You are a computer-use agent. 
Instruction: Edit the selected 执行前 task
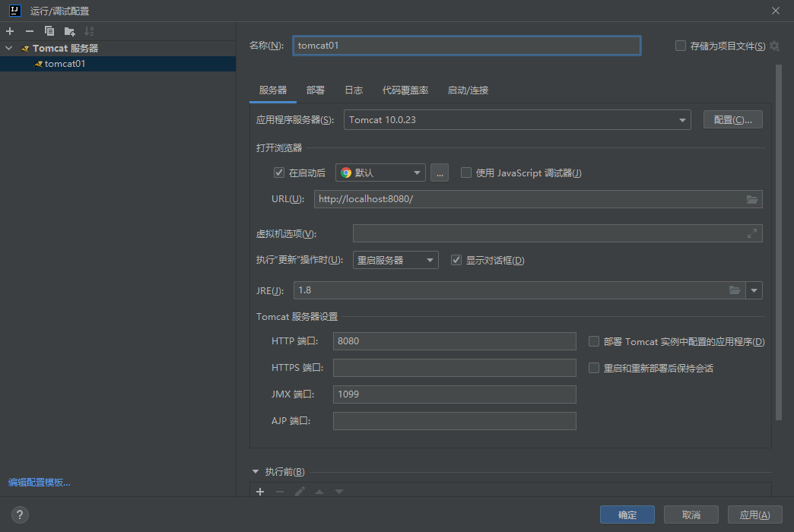pos(300,492)
